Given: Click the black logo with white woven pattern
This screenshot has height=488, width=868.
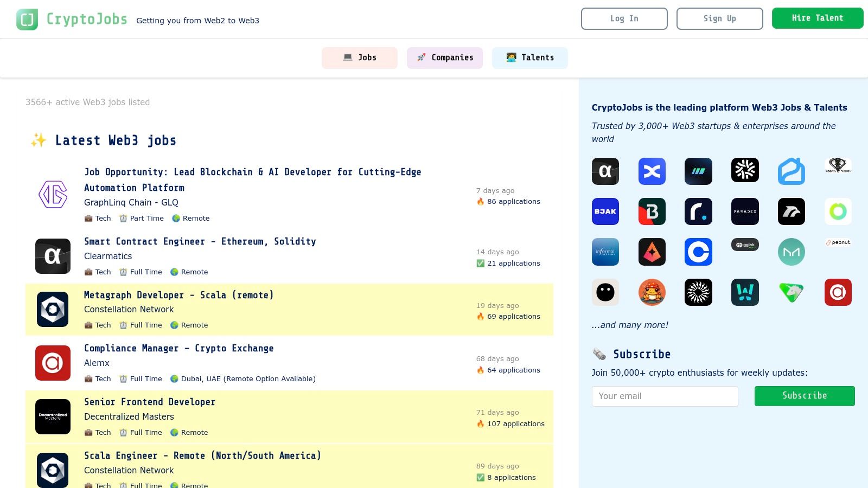Looking at the screenshot, I should (x=745, y=170).
